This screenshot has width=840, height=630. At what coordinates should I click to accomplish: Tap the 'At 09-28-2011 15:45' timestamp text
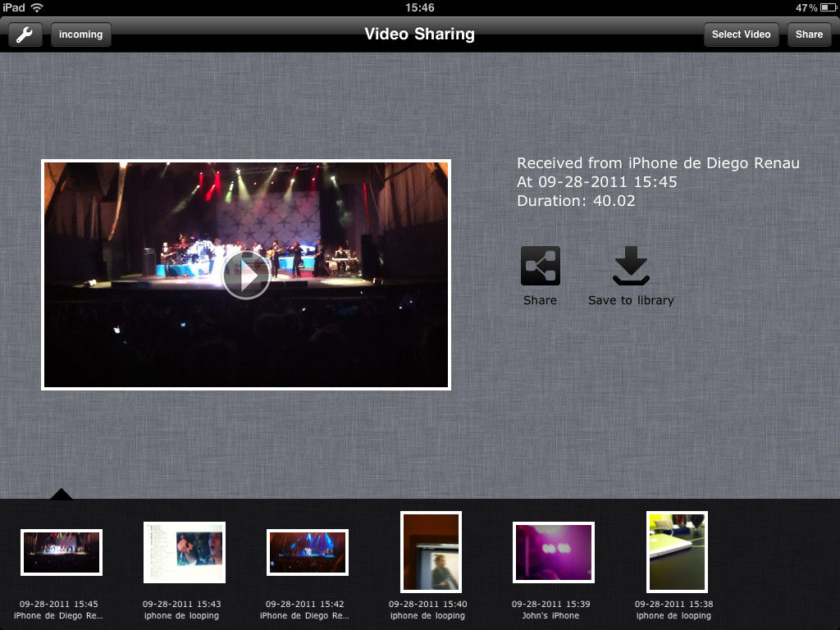[x=597, y=182]
